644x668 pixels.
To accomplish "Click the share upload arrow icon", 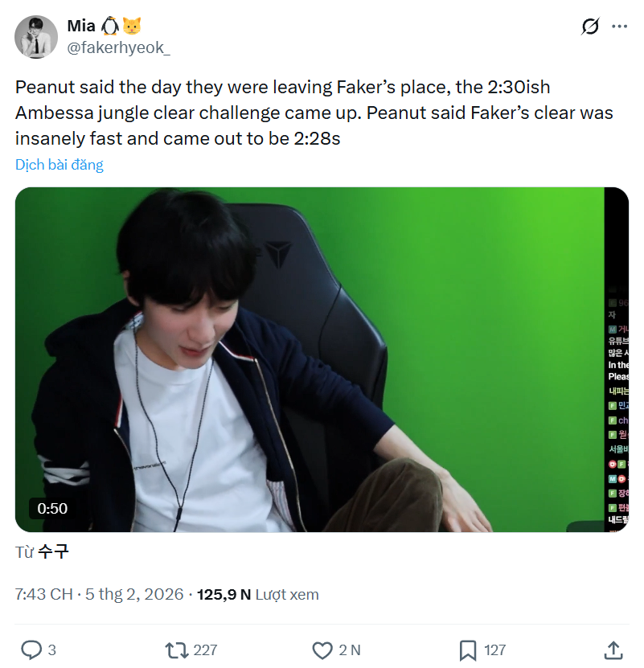I will pyautogui.click(x=613, y=650).
